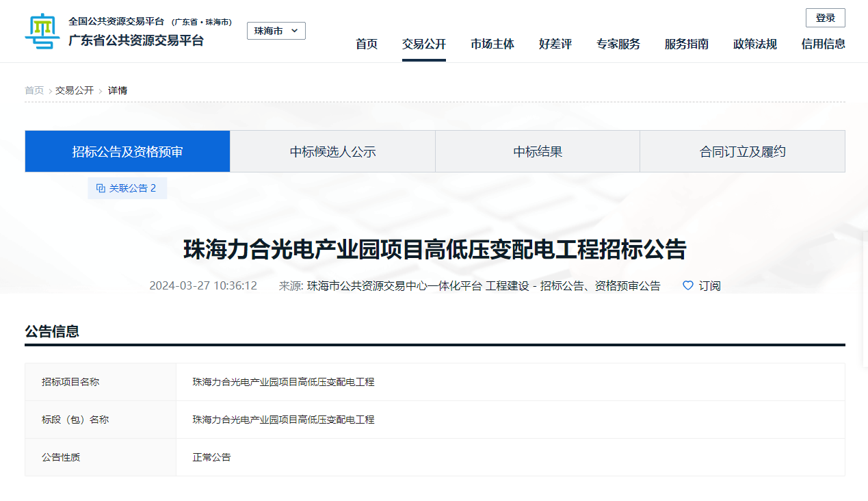Select the 政策法规 navigation item
This screenshot has height=501, width=868.
(754, 44)
